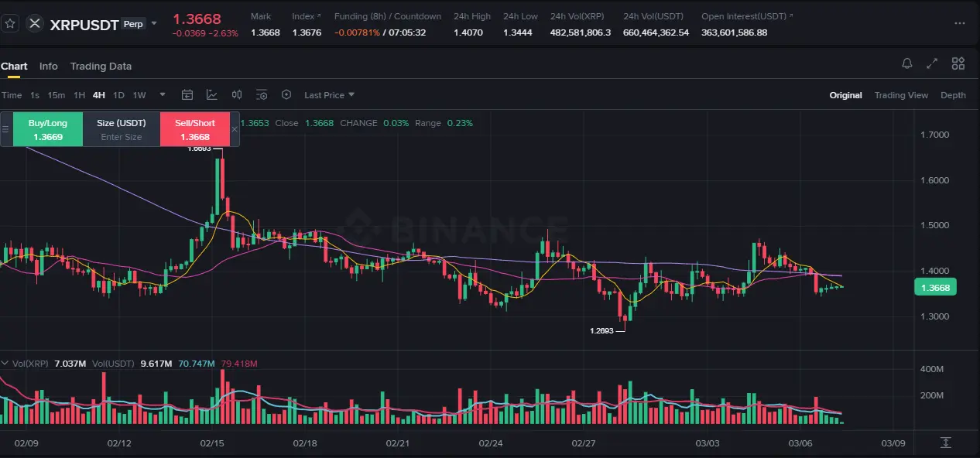The height and width of the screenshot is (458, 980).
Task: Open chart display settings eye-list icon
Action: pos(262,95)
